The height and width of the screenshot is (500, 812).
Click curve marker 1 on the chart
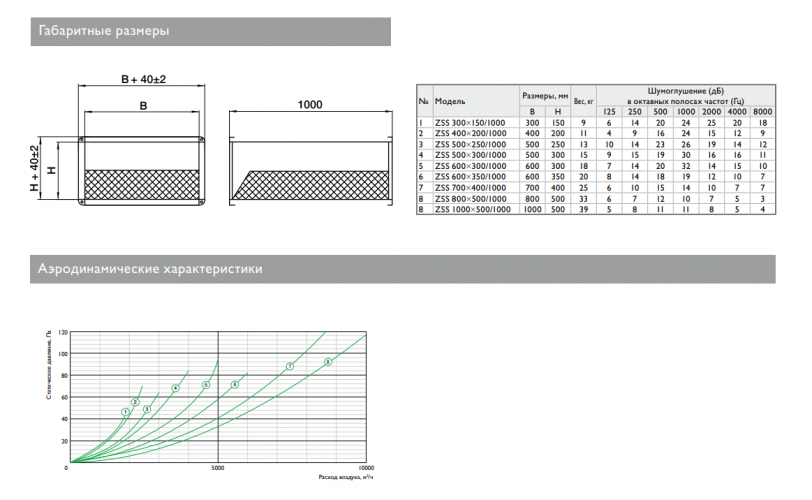pos(125,412)
